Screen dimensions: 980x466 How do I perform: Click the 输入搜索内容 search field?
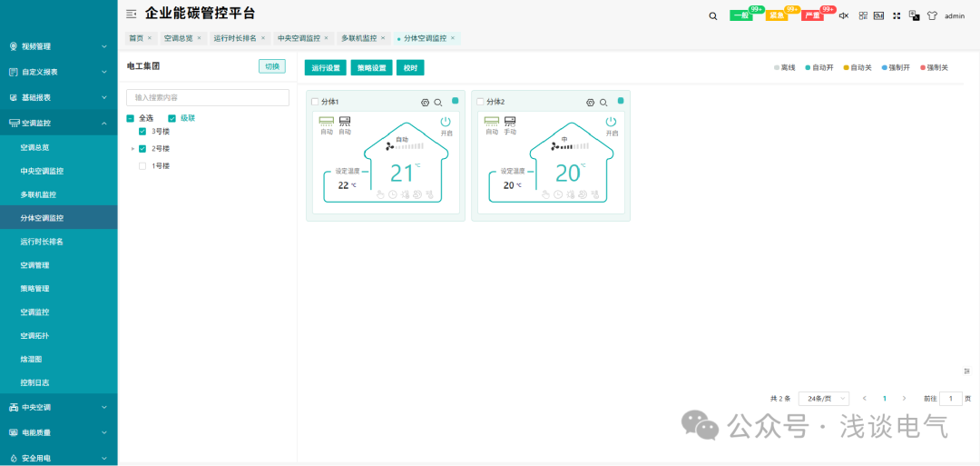coord(208,97)
